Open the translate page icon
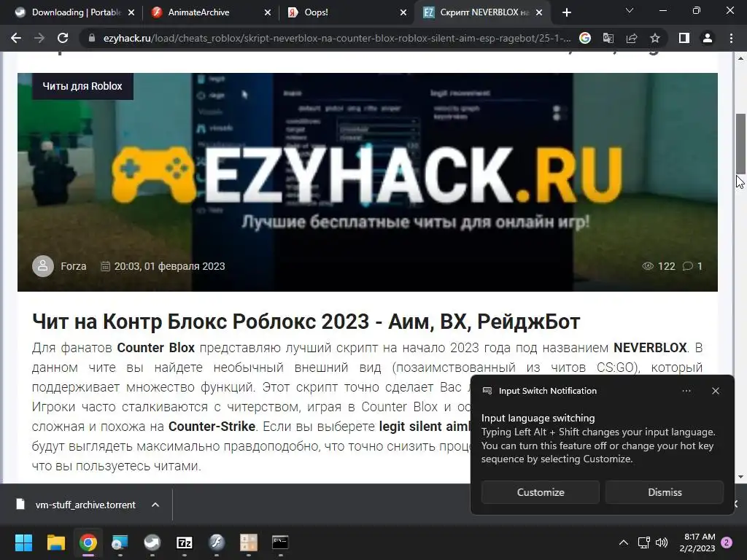 click(608, 38)
